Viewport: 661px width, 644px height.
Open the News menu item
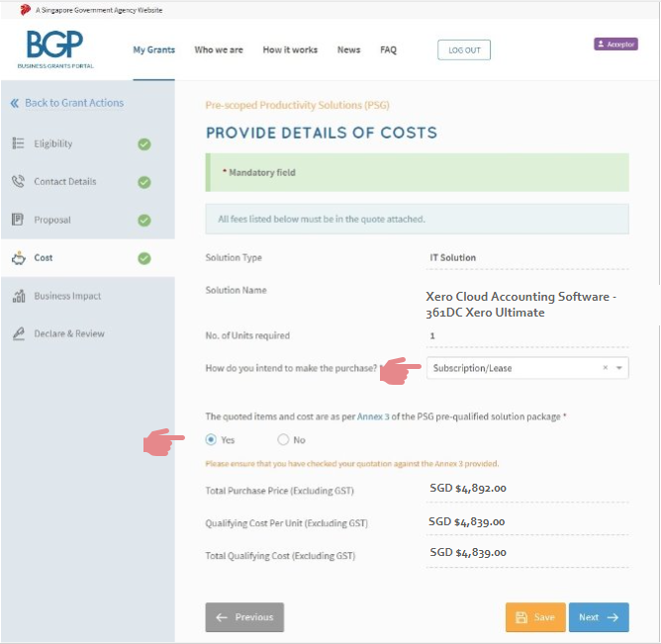coord(348,49)
